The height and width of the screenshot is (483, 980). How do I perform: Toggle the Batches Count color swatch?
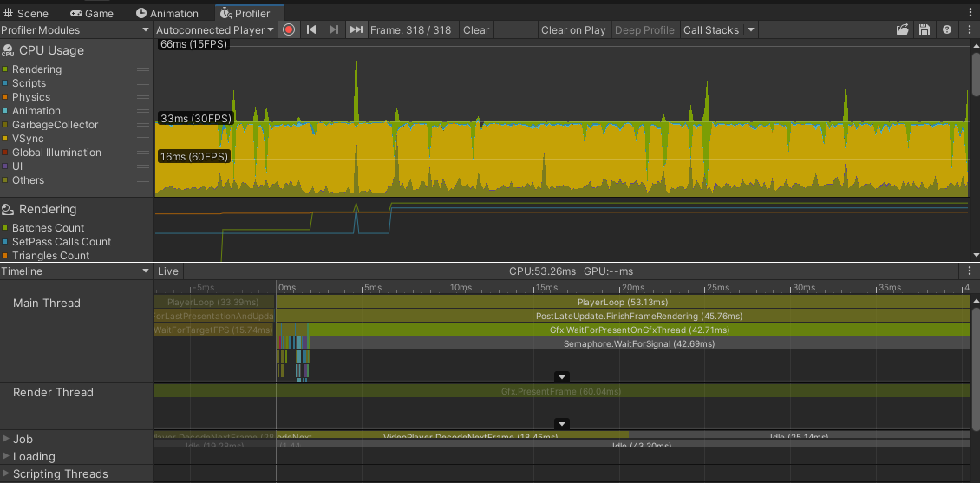point(5,228)
